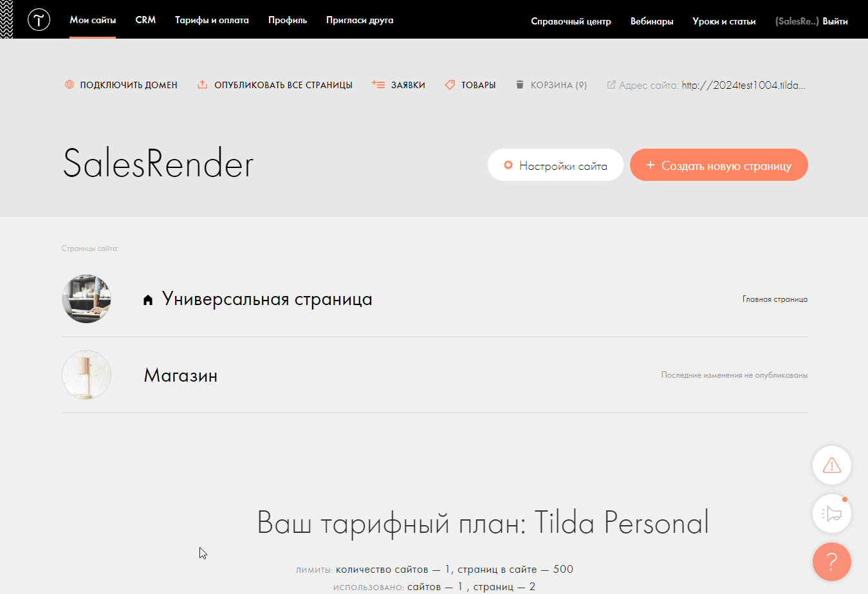Open the CRM menu item

pos(145,20)
